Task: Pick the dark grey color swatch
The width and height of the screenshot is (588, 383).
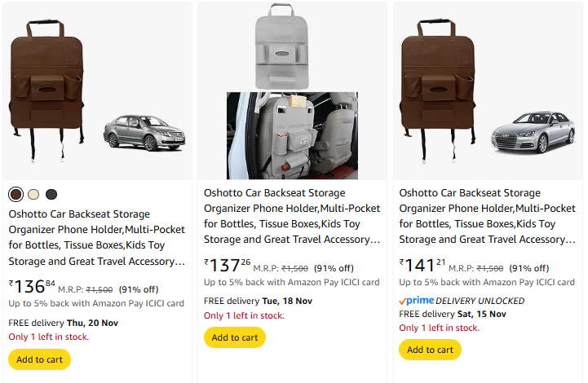Action: tap(51, 194)
